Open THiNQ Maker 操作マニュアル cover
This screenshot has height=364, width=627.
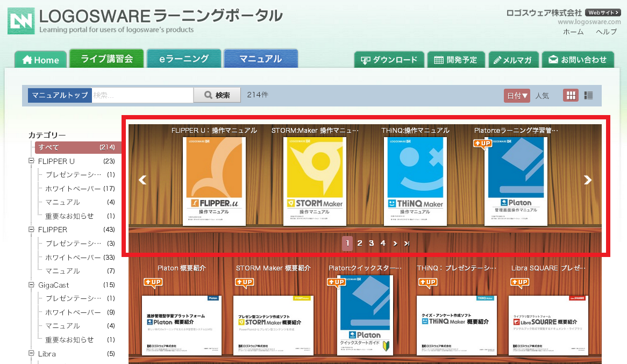point(415,182)
